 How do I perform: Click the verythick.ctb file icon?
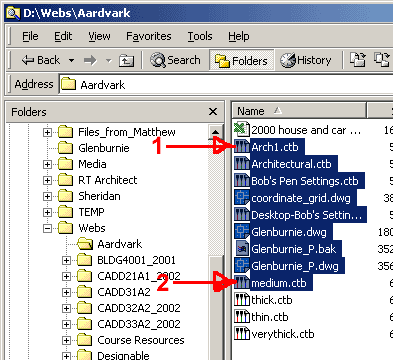[x=242, y=334]
